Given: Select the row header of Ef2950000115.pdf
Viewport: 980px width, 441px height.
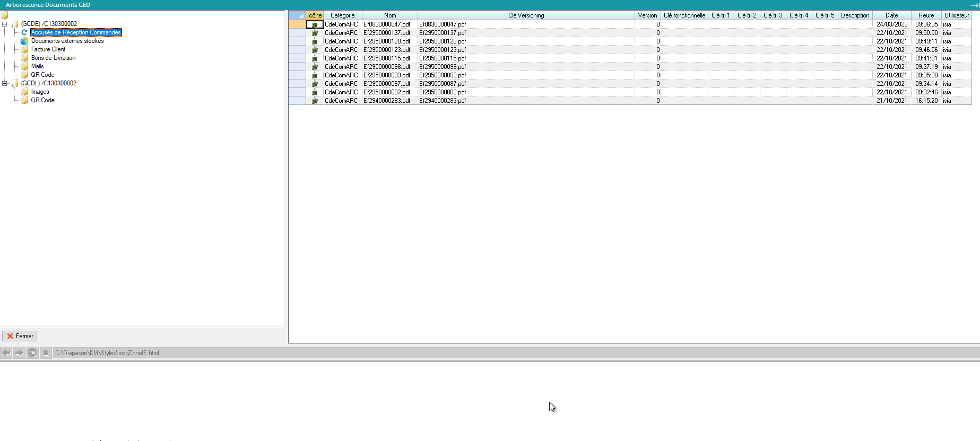Looking at the screenshot, I should click(x=297, y=58).
